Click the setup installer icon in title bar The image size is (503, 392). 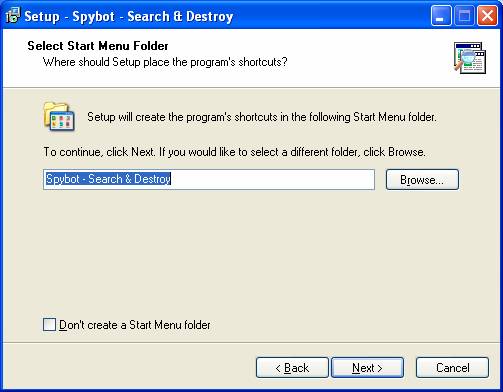point(13,16)
